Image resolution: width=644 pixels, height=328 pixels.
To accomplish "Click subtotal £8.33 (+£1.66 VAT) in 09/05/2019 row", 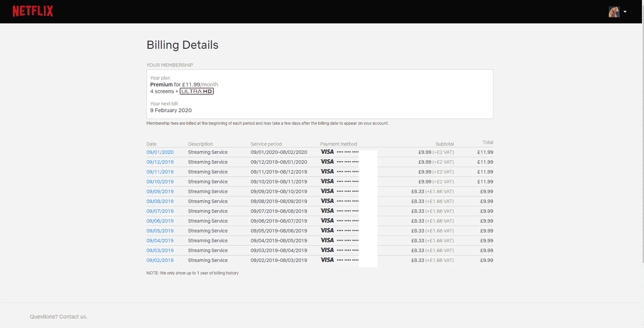I will [432, 231].
